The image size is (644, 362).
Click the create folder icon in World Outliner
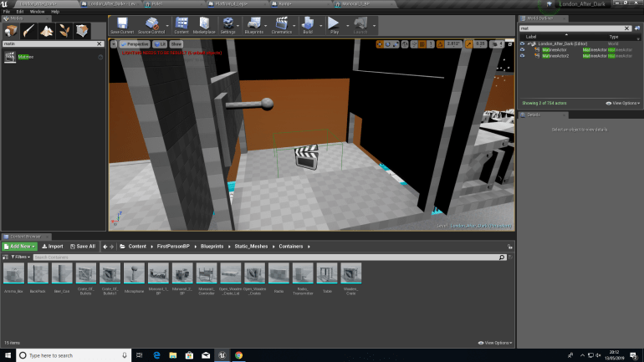pyautogui.click(x=637, y=28)
